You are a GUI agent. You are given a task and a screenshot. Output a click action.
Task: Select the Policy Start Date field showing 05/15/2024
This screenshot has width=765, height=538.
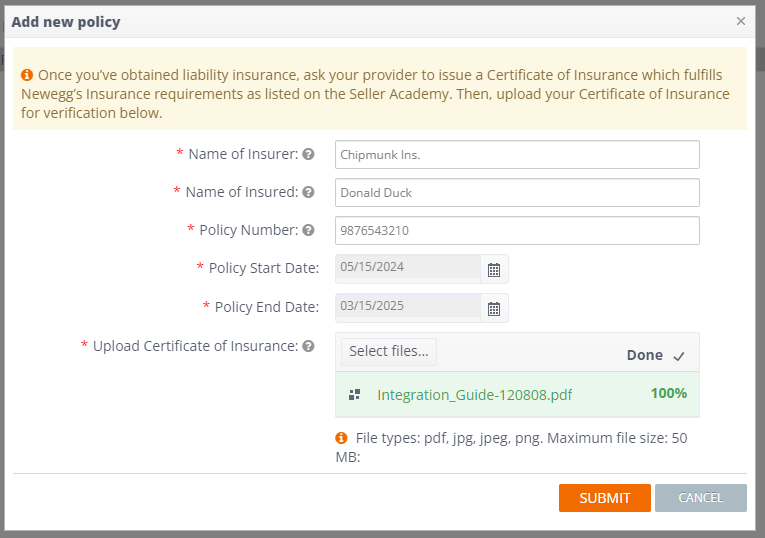[x=408, y=267]
